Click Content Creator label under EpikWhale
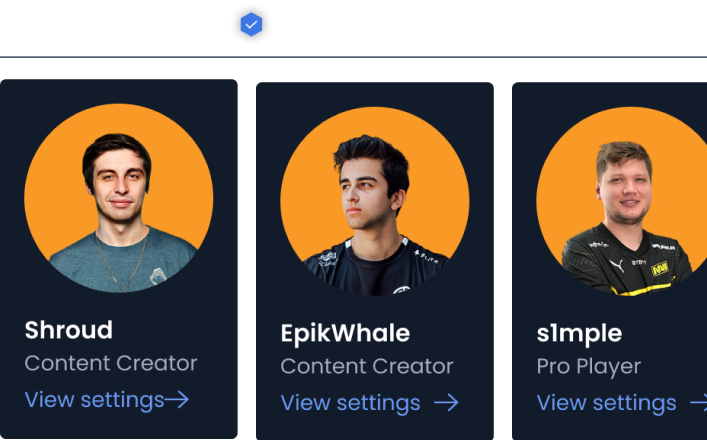This screenshot has width=707, height=440. coord(367,367)
